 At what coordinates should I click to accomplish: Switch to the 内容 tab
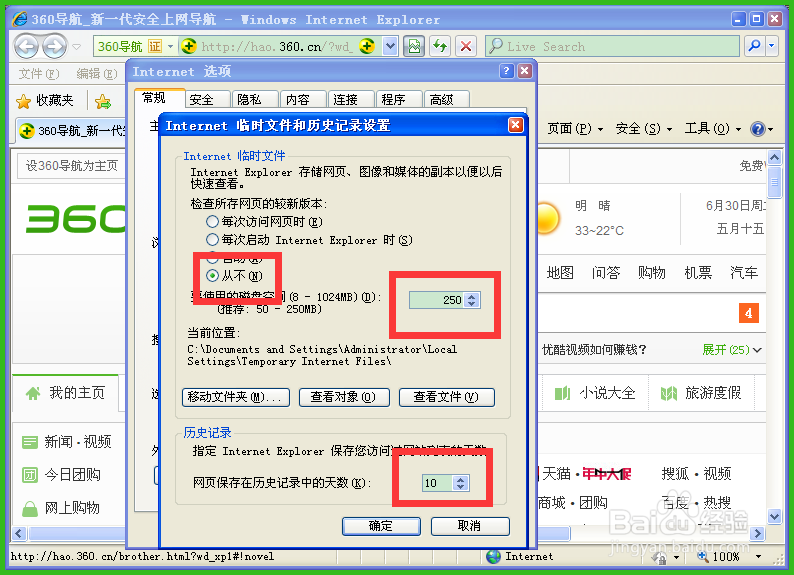click(304, 99)
